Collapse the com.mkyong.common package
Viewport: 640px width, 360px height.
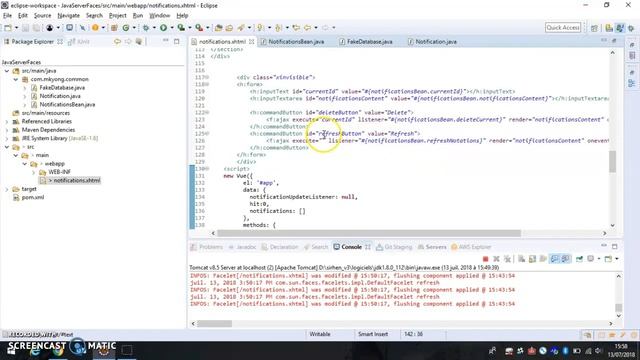pos(16,79)
